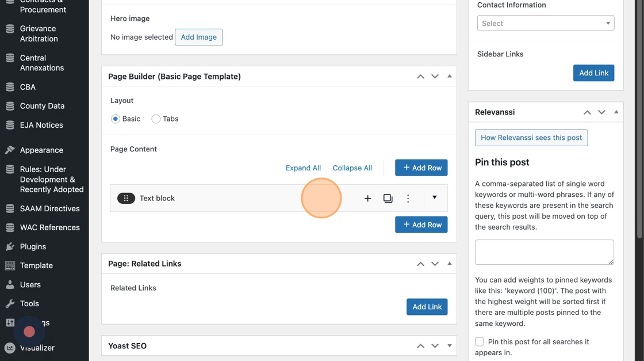Click the Expand All link

(303, 168)
